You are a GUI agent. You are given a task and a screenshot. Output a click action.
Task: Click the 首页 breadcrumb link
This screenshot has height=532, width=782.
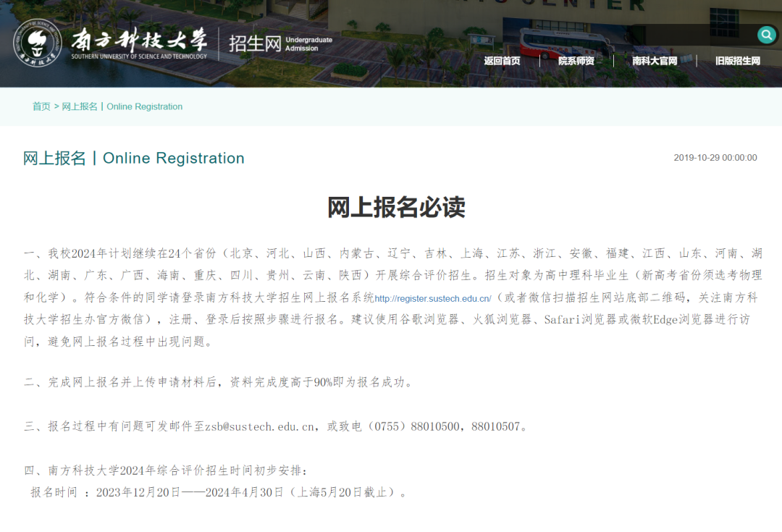click(x=41, y=106)
